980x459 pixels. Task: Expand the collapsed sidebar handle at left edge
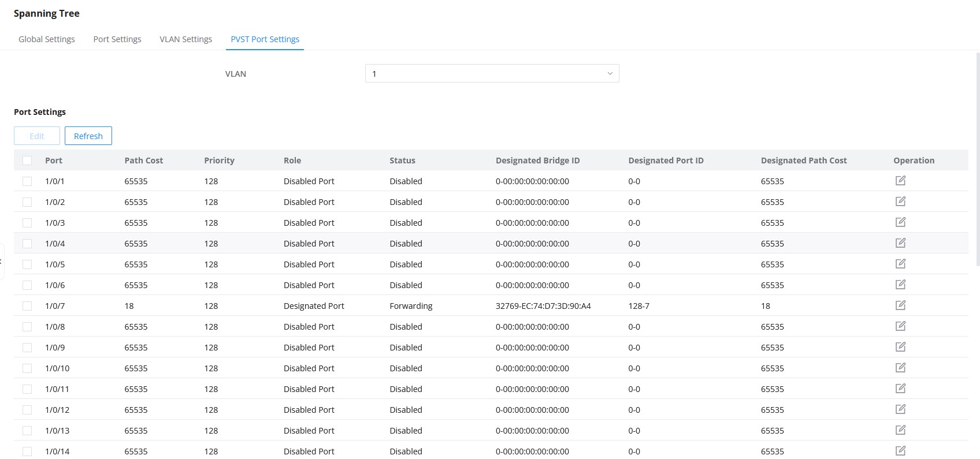pos(2,262)
